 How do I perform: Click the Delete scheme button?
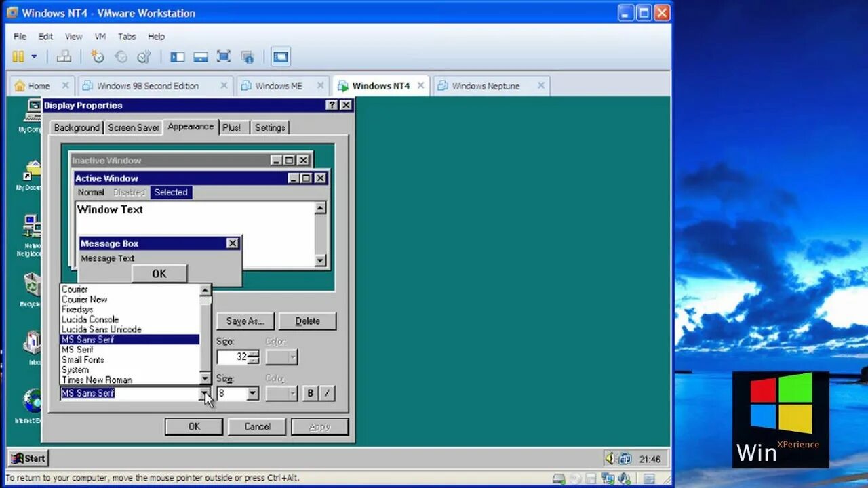tap(307, 321)
